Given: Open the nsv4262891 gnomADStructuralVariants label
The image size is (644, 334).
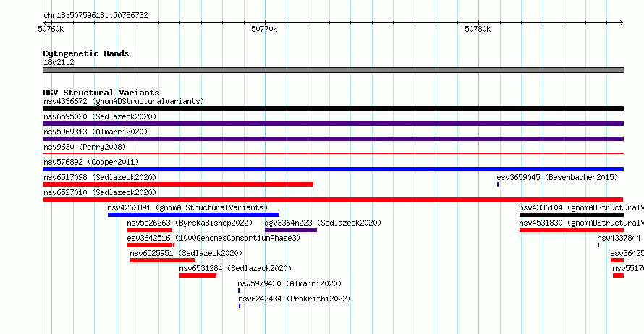Looking at the screenshot, I should pyautogui.click(x=187, y=207).
